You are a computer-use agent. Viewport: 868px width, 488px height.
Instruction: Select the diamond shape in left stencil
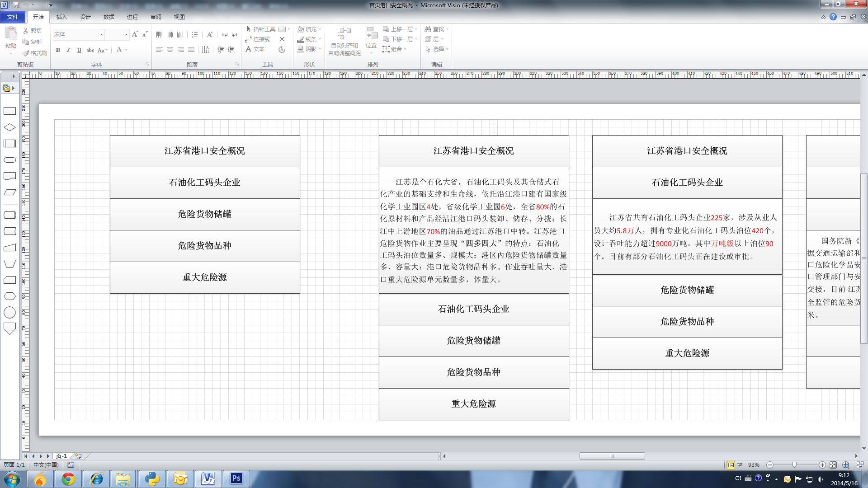point(9,127)
